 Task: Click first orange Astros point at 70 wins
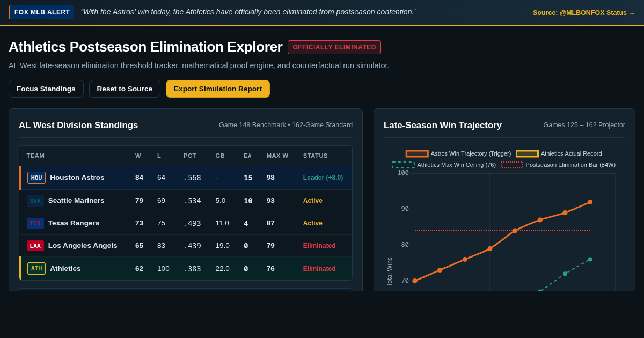(415, 281)
